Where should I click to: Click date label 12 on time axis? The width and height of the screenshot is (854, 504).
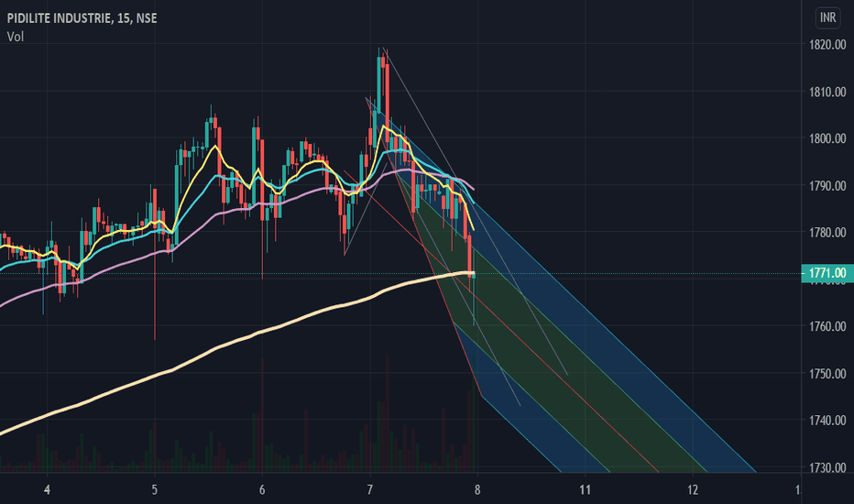[x=692, y=489]
